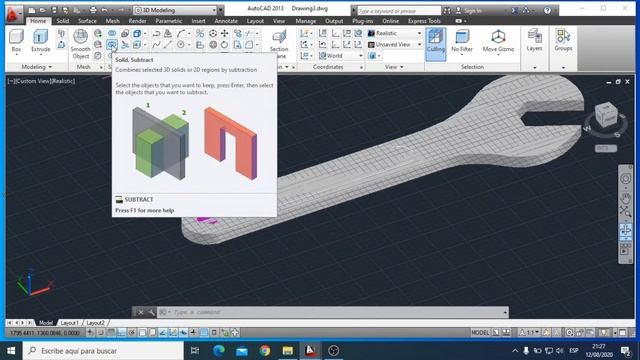Toggle Grid Display in status bar
The width and height of the screenshot is (640, 360).
click(111, 333)
